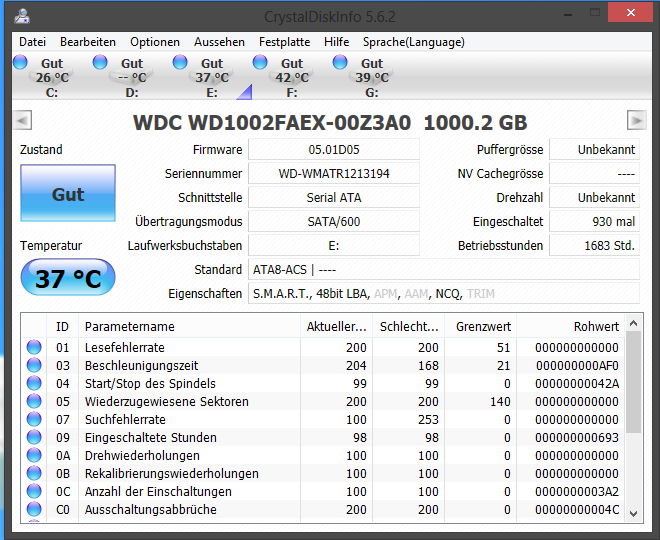Click status orb in Beschleunigungszeit row
Image resolution: width=660 pixels, height=540 pixels.
34,365
